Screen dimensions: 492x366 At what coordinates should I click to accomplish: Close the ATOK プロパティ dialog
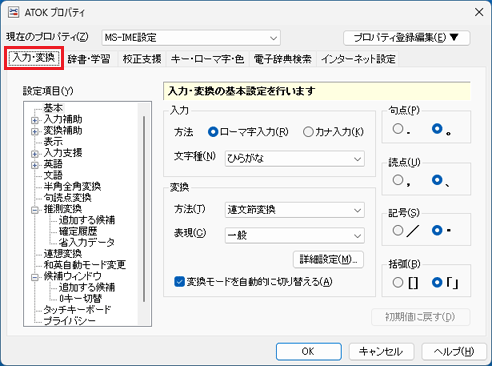[479, 12]
